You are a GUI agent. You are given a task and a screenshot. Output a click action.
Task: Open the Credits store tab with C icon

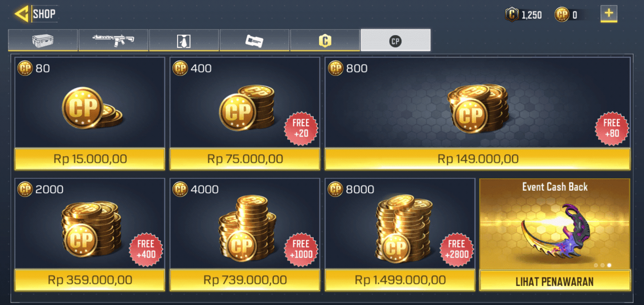325,40
